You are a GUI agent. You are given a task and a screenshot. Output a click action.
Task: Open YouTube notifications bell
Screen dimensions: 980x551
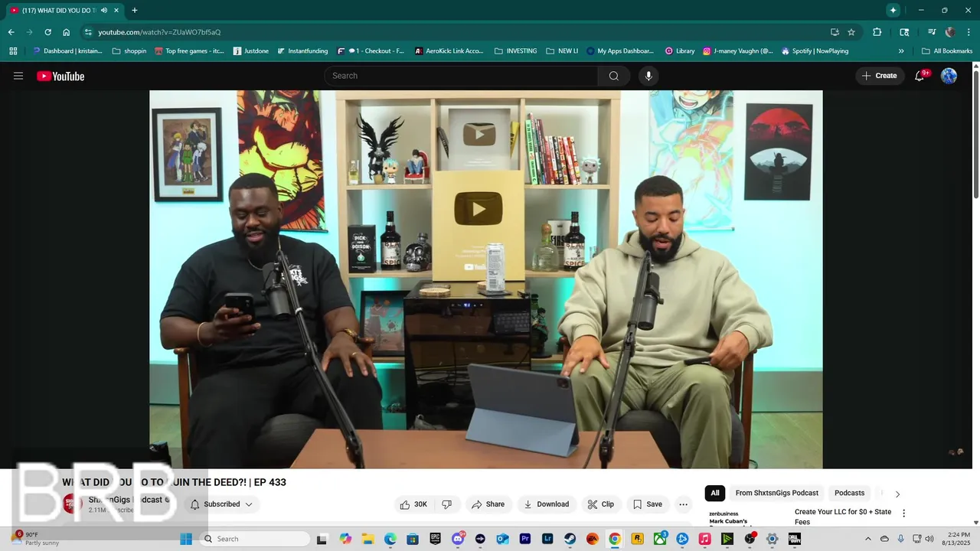(x=920, y=76)
